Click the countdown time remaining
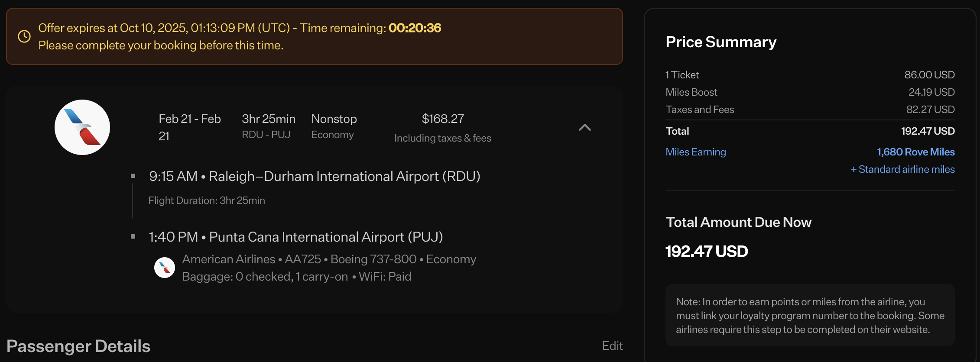Image resolution: width=980 pixels, height=362 pixels. [x=415, y=28]
